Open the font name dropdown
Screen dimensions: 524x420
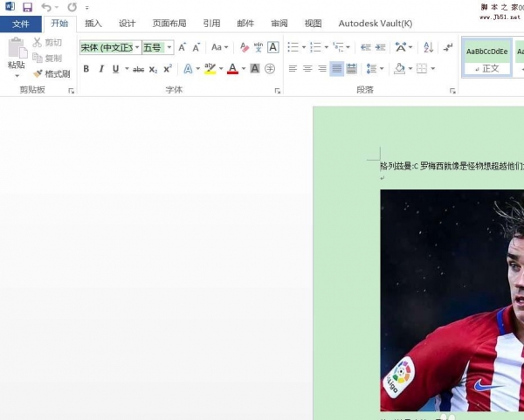(136, 47)
